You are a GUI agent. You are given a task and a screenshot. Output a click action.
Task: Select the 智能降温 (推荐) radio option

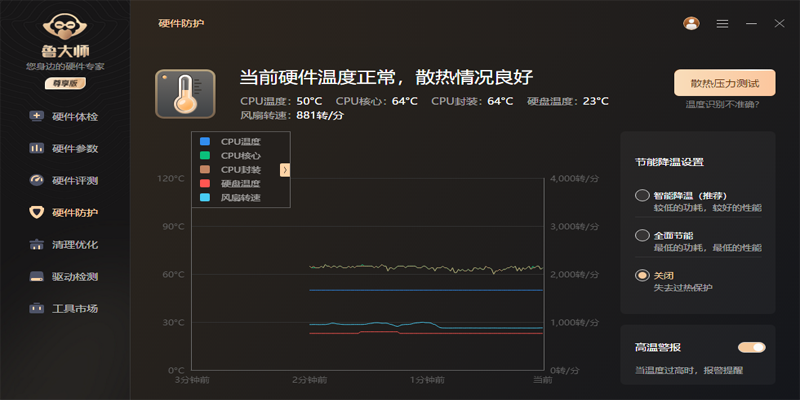click(642, 196)
